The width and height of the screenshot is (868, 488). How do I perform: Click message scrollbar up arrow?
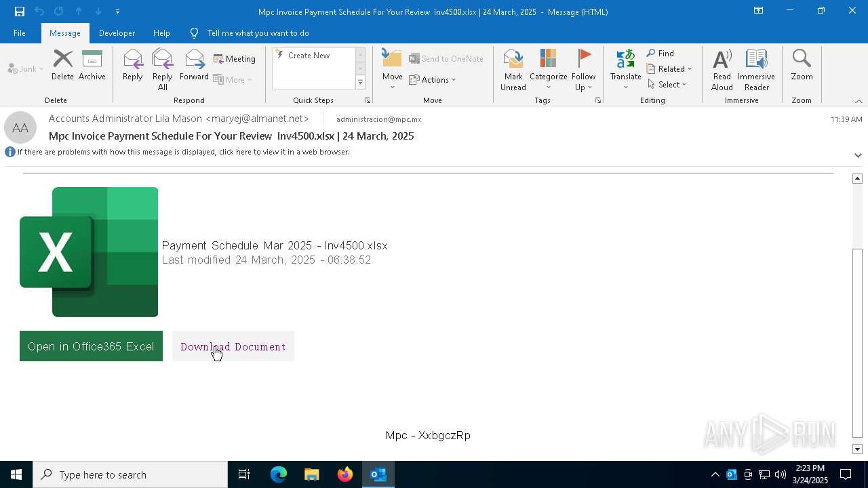point(857,178)
